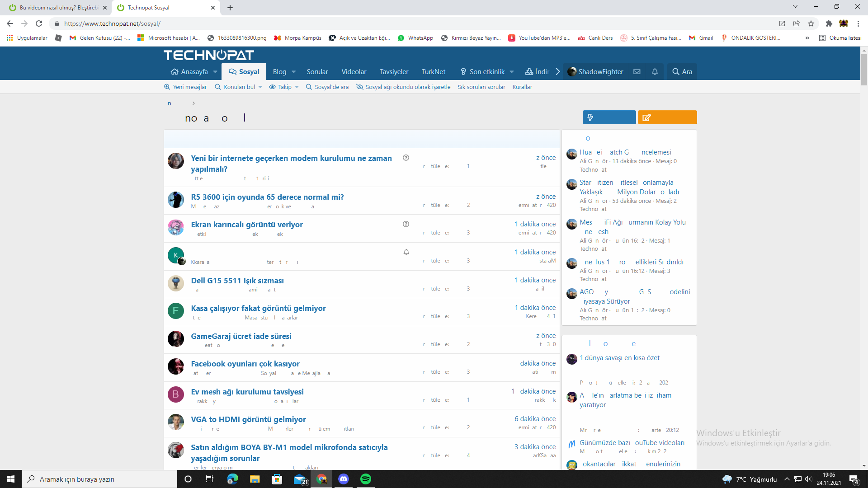Image resolution: width=868 pixels, height=488 pixels.
Task: Click the Technopat logo
Action: [x=208, y=55]
